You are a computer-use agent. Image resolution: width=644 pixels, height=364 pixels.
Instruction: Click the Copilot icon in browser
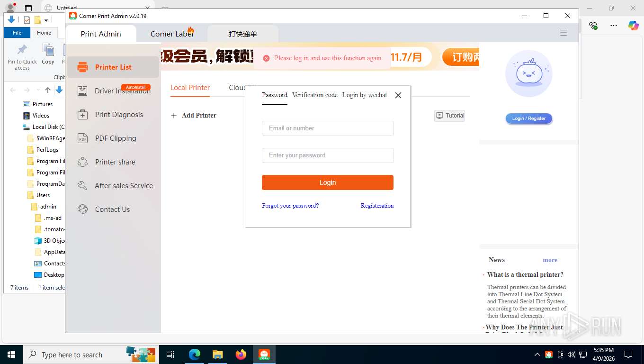pyautogui.click(x=634, y=26)
